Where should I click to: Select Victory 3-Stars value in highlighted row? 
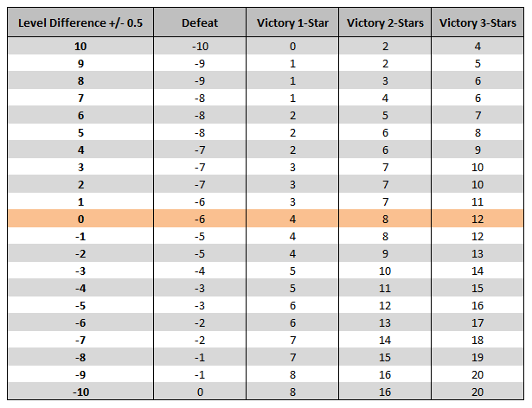coord(478,219)
